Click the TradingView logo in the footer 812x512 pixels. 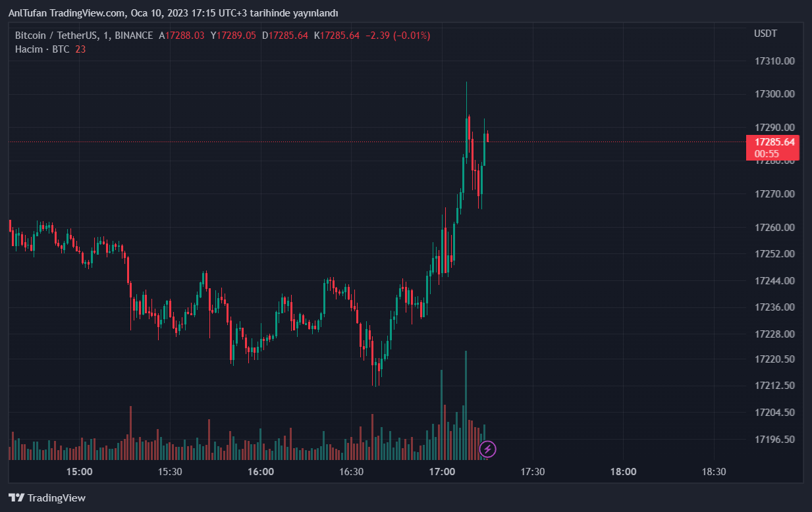tap(47, 498)
